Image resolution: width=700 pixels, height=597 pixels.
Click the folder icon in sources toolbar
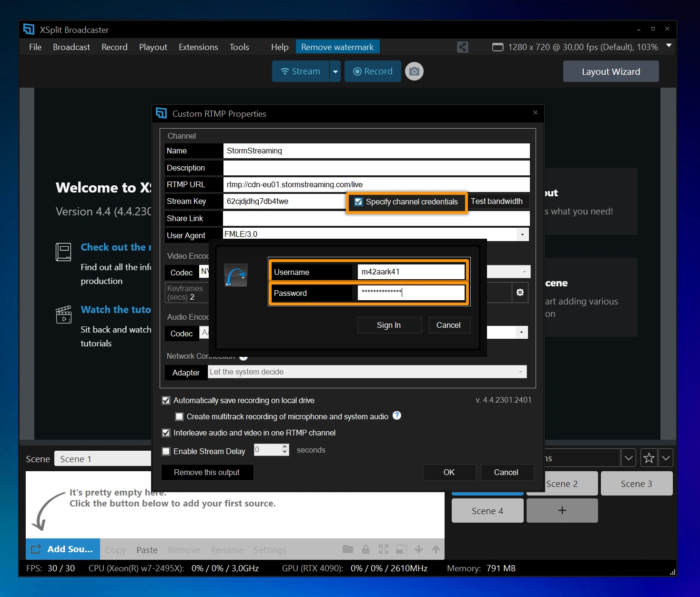[x=348, y=549]
